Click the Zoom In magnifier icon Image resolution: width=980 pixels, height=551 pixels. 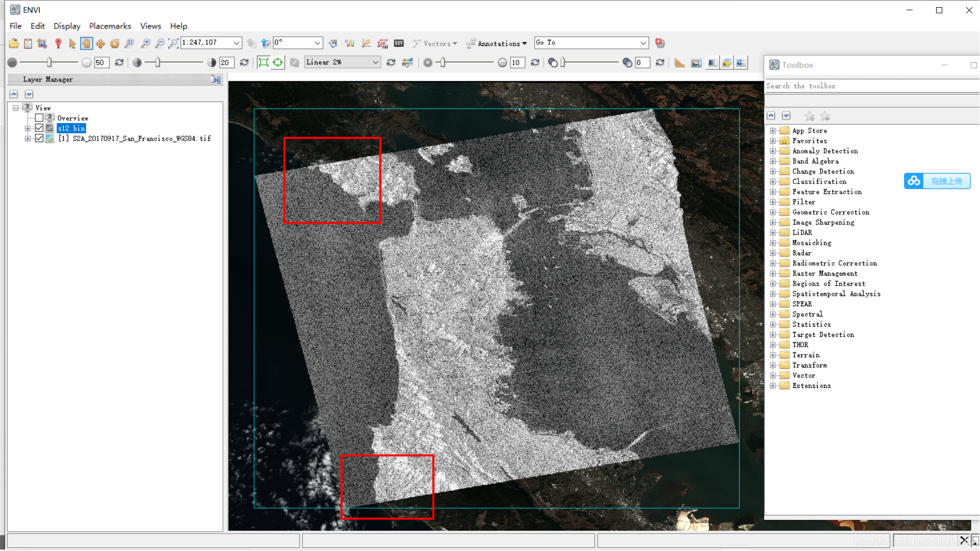pyautogui.click(x=145, y=43)
